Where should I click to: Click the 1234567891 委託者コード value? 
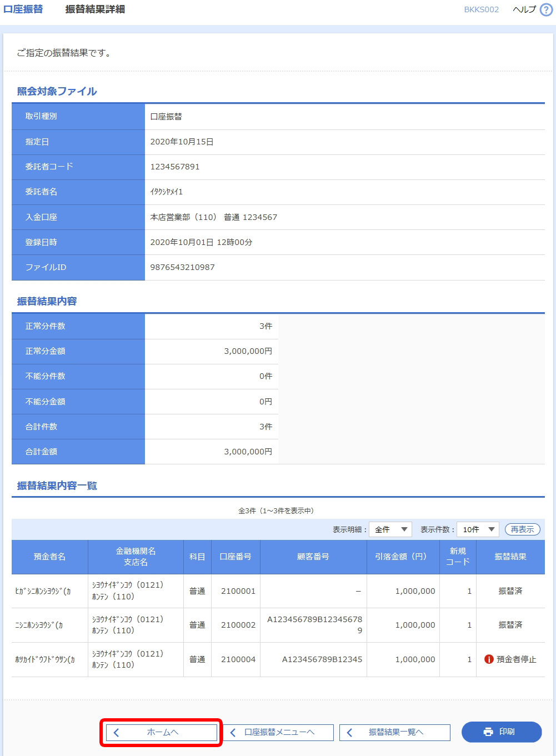click(x=175, y=167)
